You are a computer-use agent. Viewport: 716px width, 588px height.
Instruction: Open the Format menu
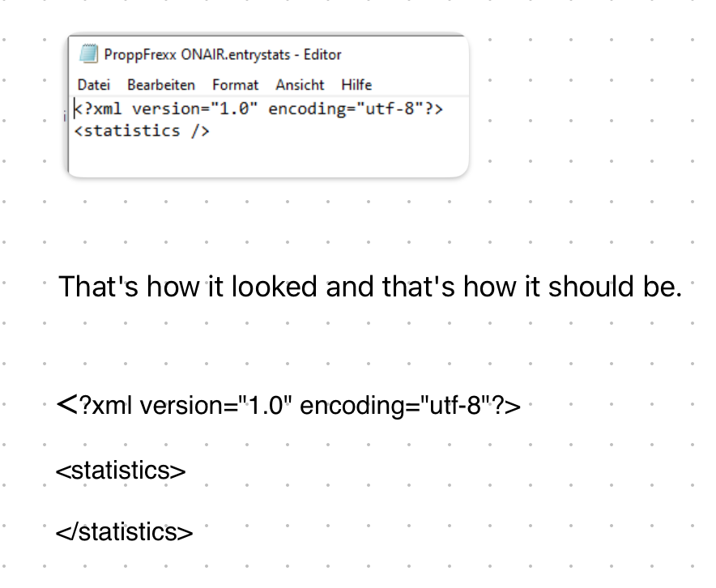click(x=235, y=84)
